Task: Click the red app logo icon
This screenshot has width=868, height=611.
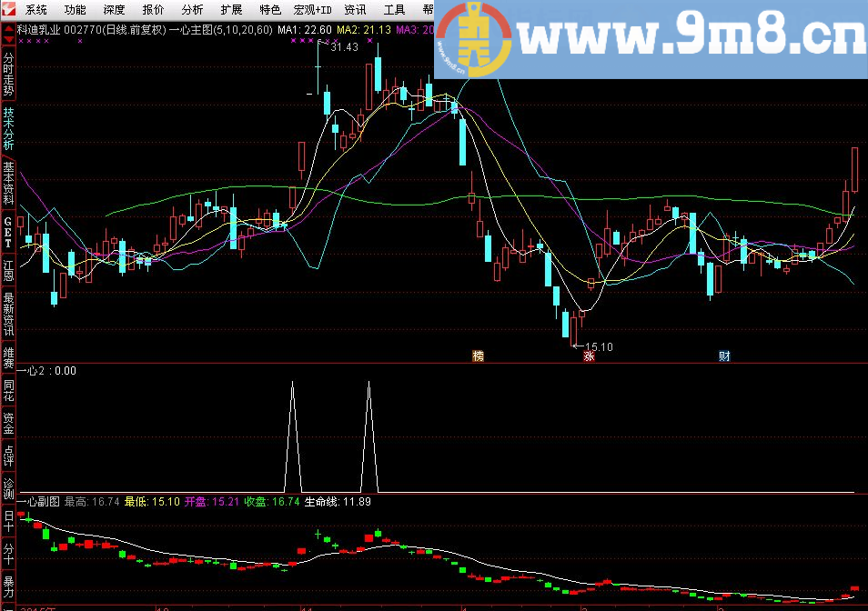Action: pyautogui.click(x=8, y=11)
